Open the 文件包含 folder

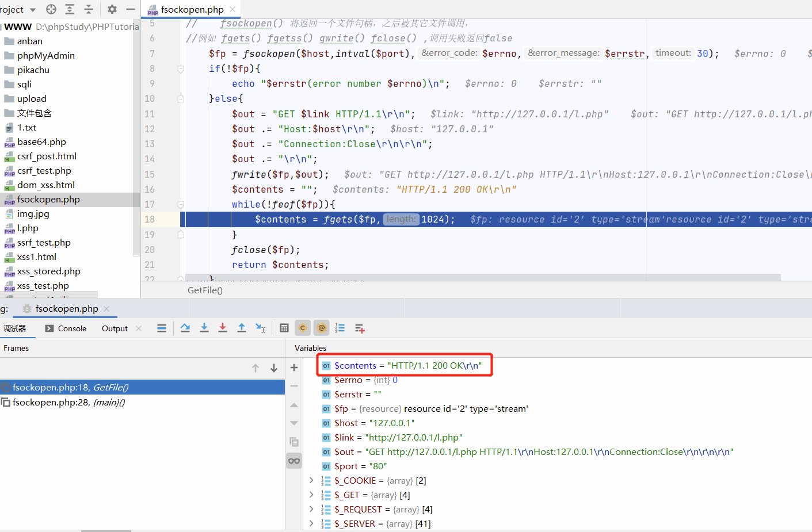pos(34,113)
